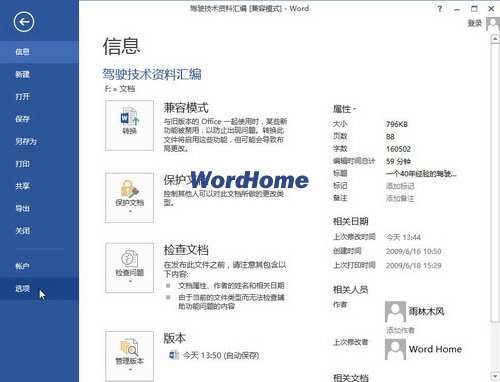This screenshot has width=500, height=382.
Task: Select the 打印 (Print) menu item
Action: point(39,164)
